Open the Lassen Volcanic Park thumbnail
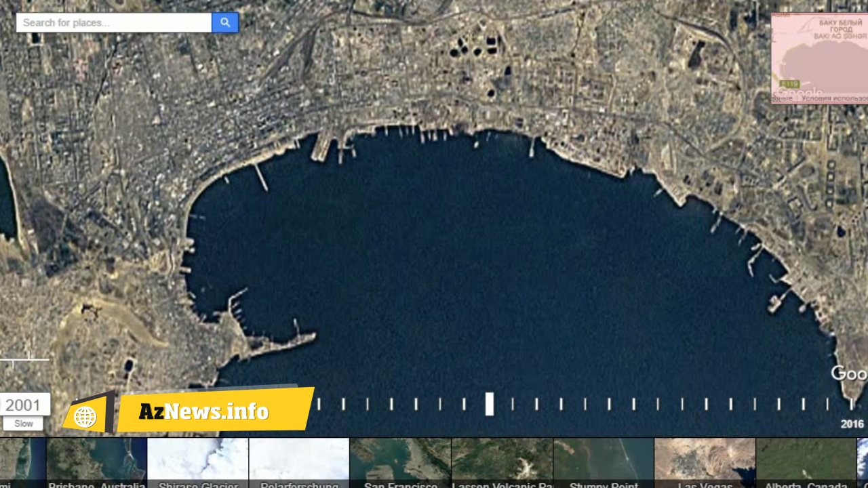868x488 pixels. click(x=502, y=463)
